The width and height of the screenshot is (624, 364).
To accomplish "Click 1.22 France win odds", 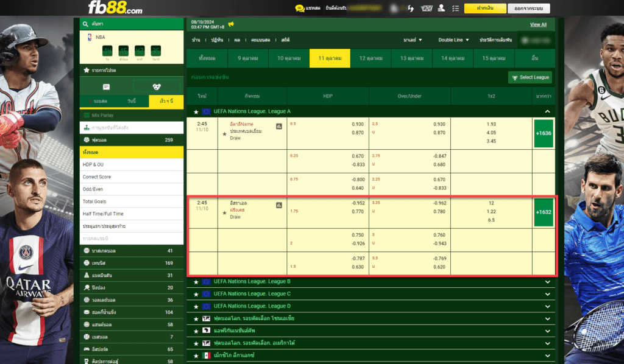I will tap(491, 211).
